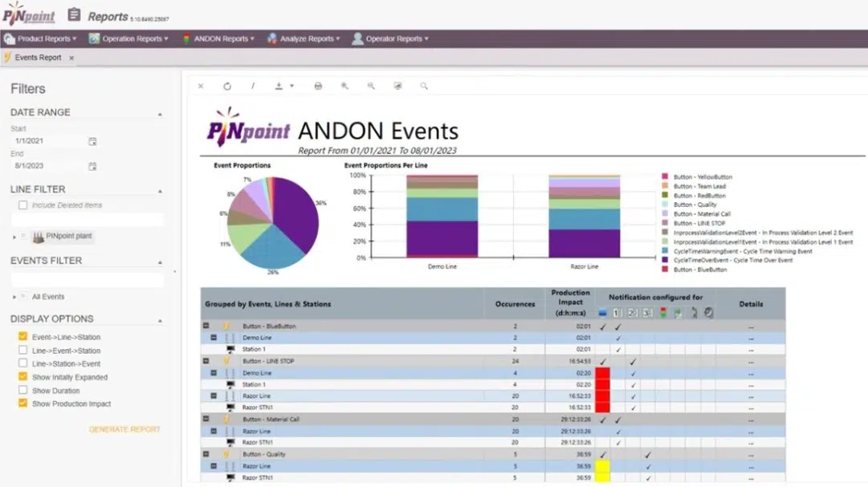
Task: Select the Events Report tab
Action: pos(38,58)
